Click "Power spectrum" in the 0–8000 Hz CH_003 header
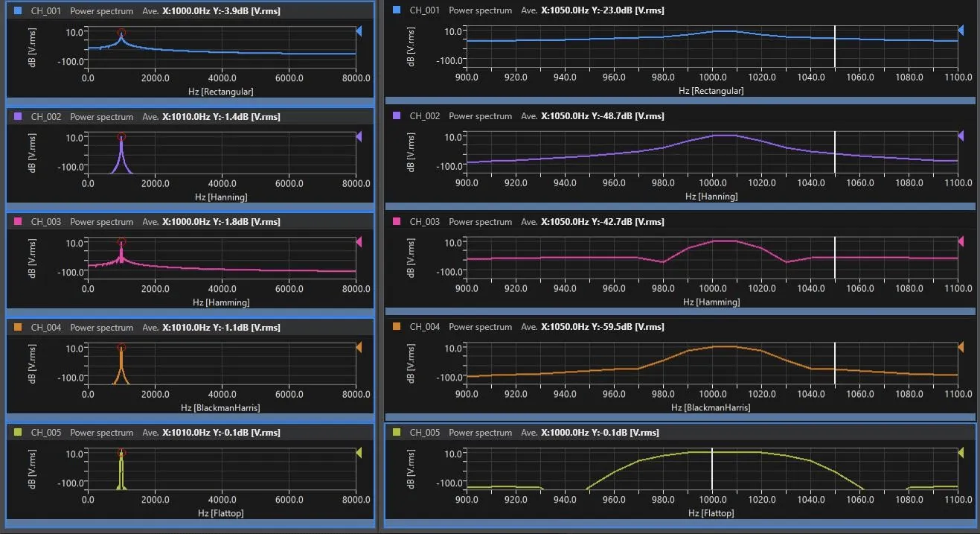The width and height of the screenshot is (980, 534). [x=102, y=222]
